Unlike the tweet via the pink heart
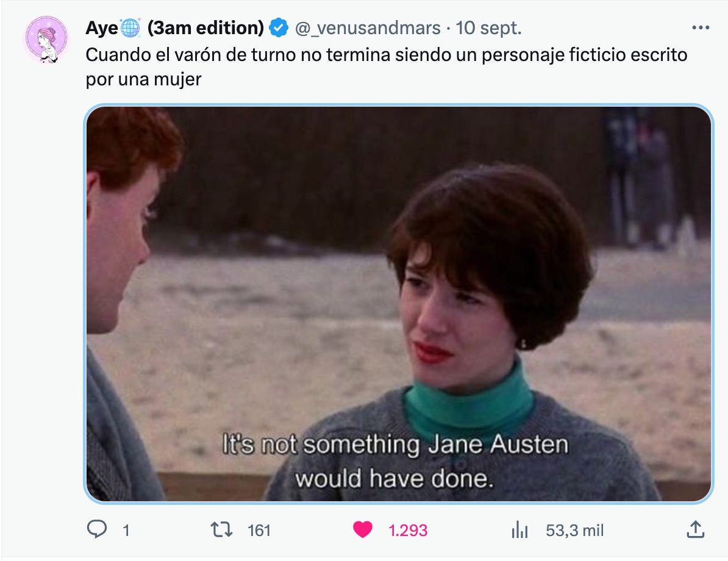728x561 pixels. (363, 529)
